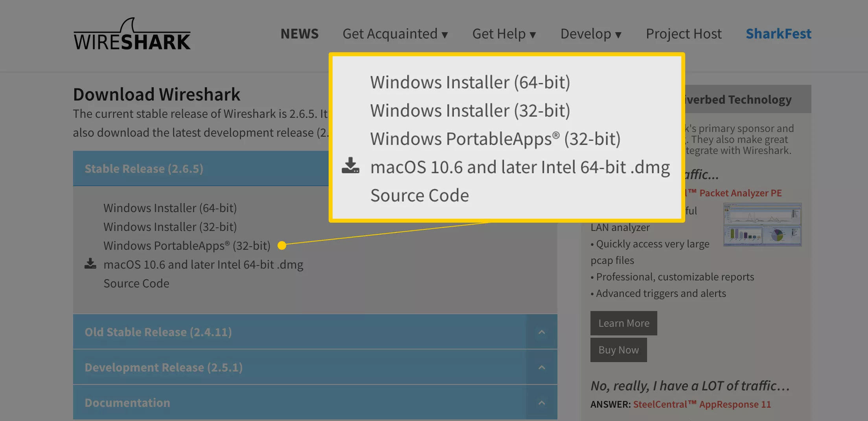Open the Get Help dropdown

[504, 34]
